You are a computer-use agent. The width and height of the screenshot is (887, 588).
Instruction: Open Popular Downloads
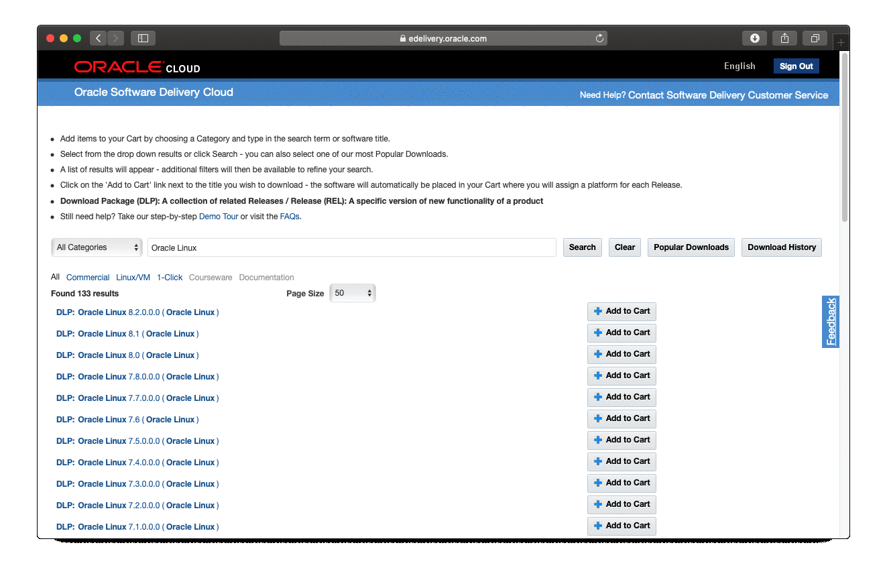point(691,247)
